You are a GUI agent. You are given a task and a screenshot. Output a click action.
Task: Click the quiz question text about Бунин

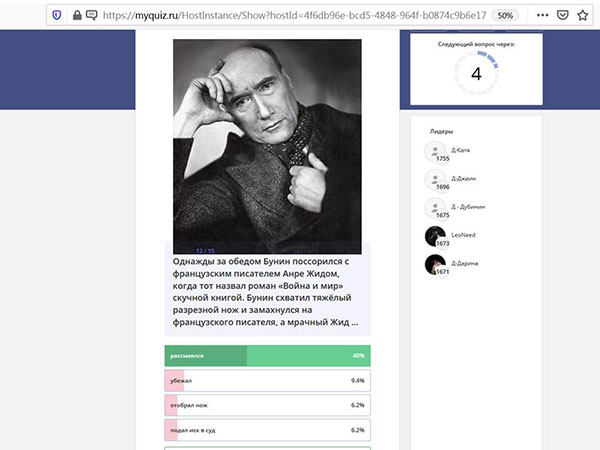tap(265, 291)
